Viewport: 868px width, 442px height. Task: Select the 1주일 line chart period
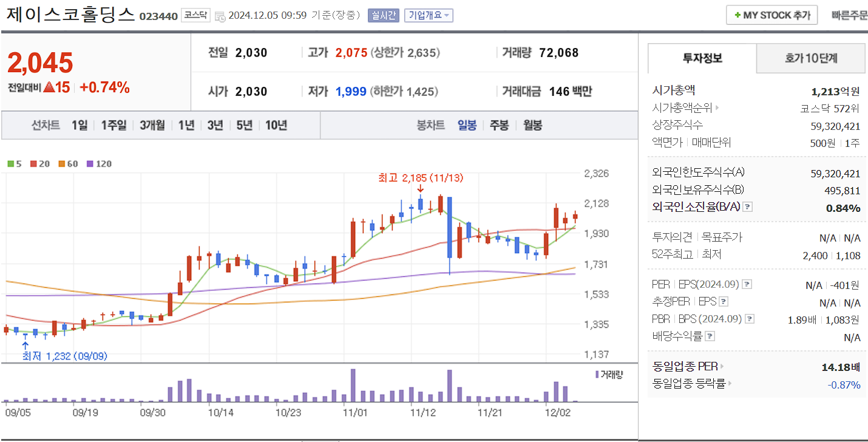pos(114,125)
